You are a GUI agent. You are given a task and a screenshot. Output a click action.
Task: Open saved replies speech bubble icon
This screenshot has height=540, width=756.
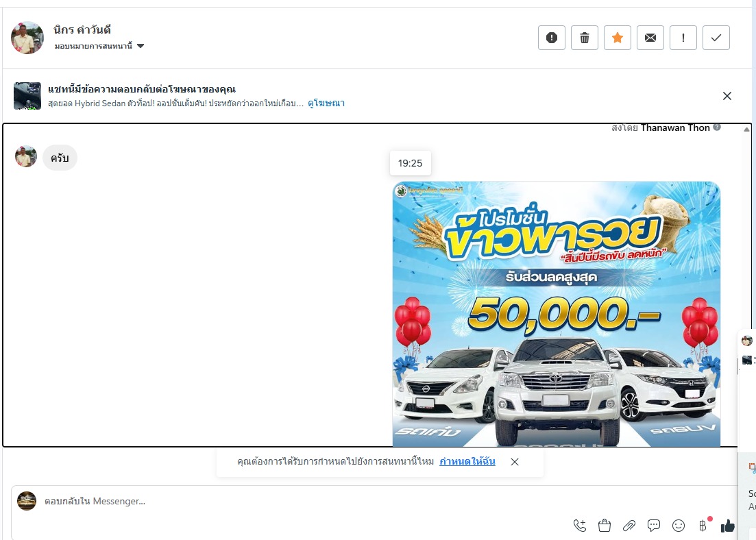654,526
